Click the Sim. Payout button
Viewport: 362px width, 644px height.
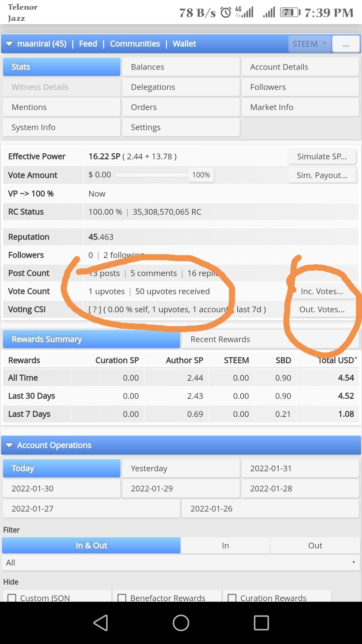[x=322, y=175]
